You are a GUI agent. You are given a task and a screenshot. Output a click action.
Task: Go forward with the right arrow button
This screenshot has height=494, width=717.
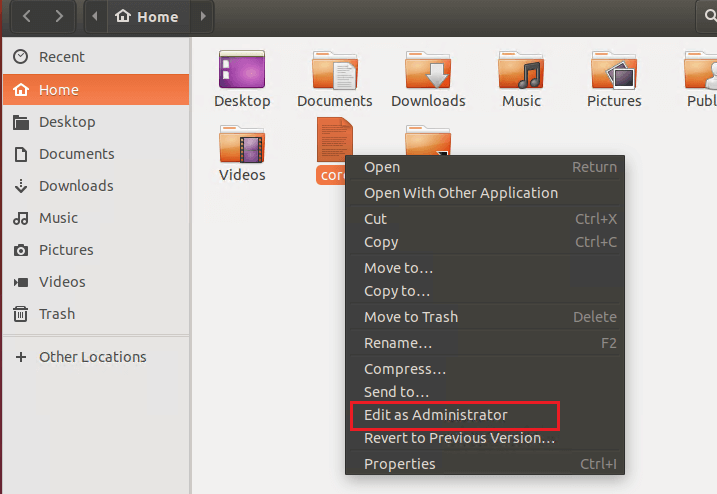pos(60,16)
